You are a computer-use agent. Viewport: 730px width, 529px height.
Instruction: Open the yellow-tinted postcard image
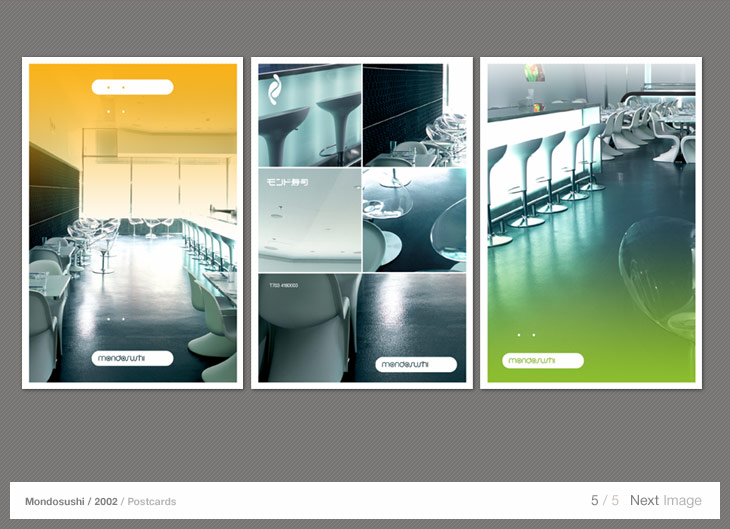(133, 222)
